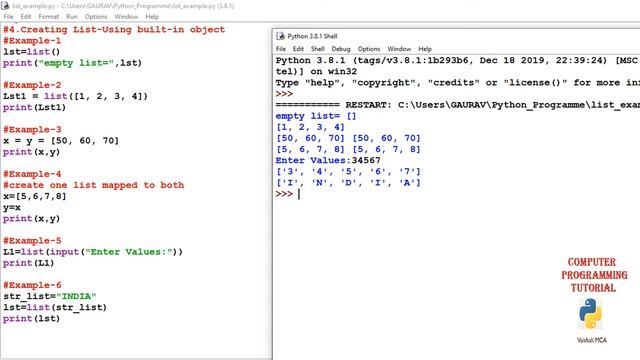
Task: Open Edit menu in Python Shell
Action: pyautogui.click(x=298, y=49)
